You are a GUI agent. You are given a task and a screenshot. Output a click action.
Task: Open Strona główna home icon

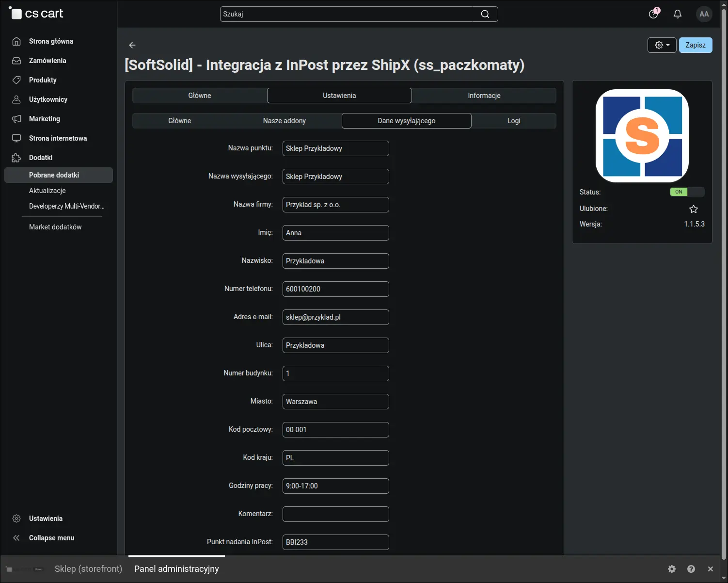[16, 41]
